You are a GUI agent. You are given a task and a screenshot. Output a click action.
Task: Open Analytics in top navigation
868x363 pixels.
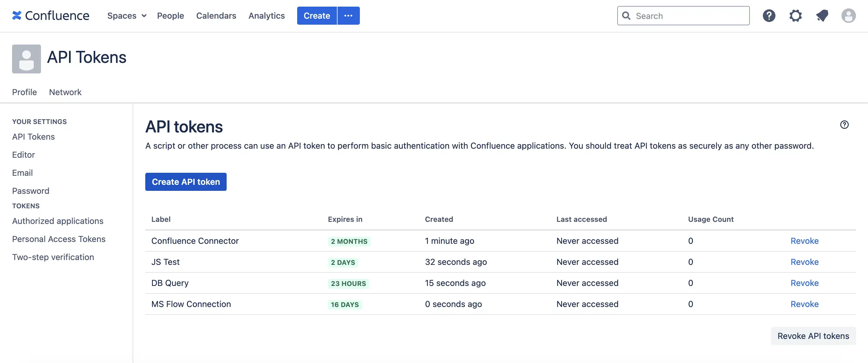266,15
